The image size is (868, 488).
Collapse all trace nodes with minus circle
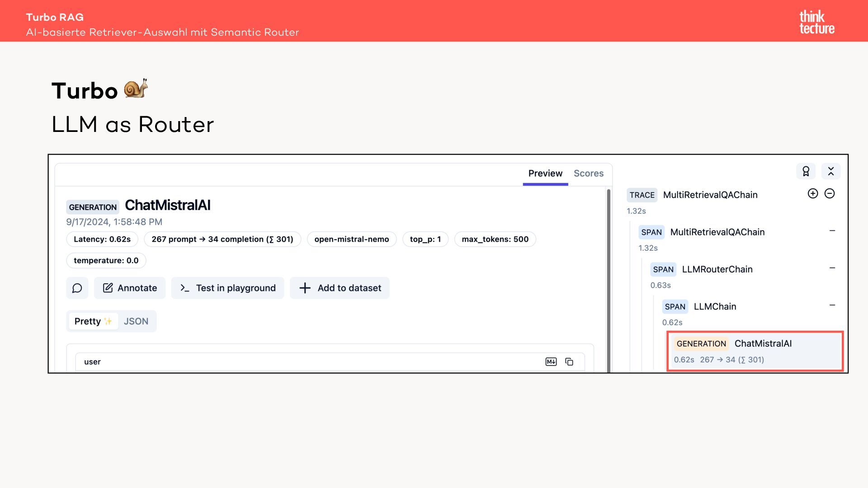tap(830, 193)
